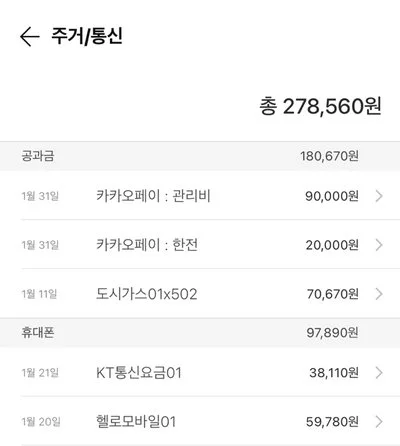Tap the 공과금 category header
400x446 pixels.
pos(200,156)
